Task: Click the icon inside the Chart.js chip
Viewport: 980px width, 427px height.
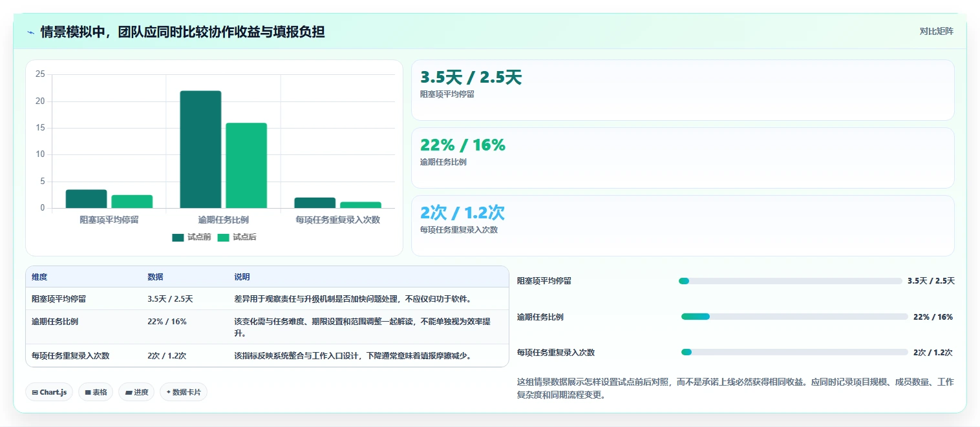Action: [35, 392]
